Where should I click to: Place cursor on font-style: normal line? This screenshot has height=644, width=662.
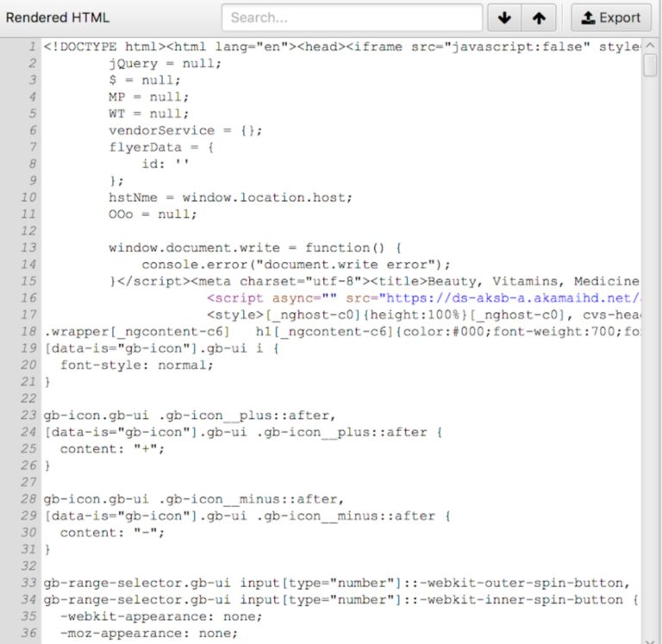point(136,365)
